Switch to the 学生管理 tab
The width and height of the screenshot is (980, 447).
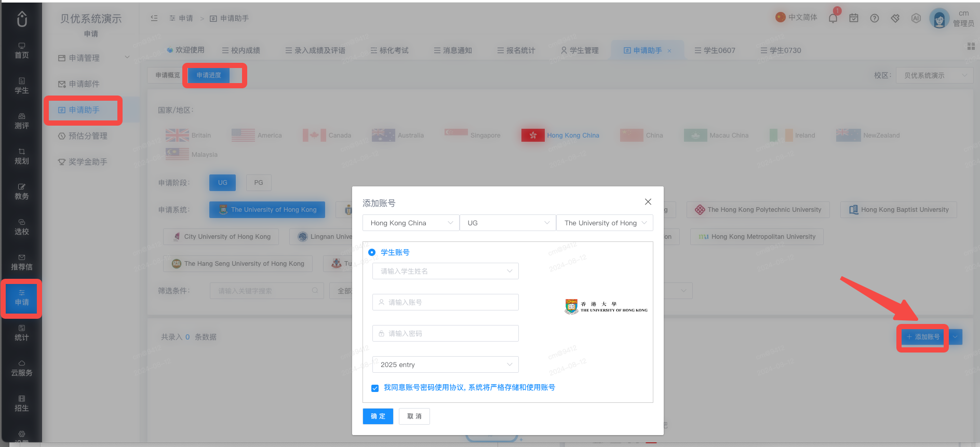point(580,50)
